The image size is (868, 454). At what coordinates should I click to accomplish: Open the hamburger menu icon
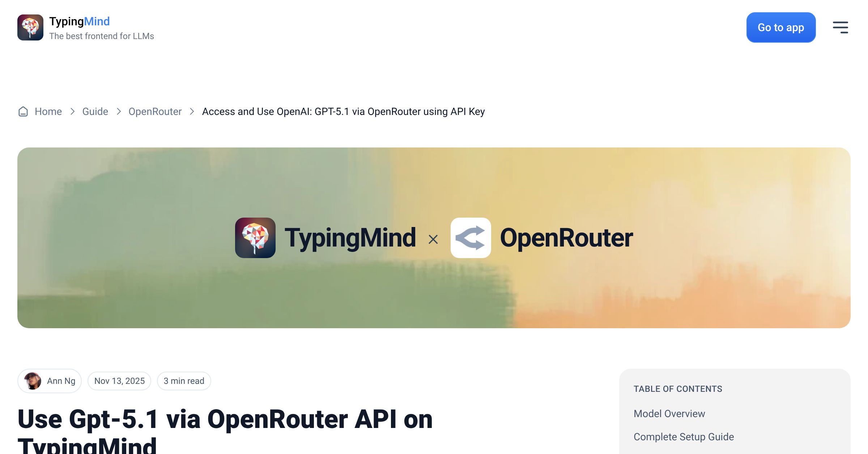[840, 27]
